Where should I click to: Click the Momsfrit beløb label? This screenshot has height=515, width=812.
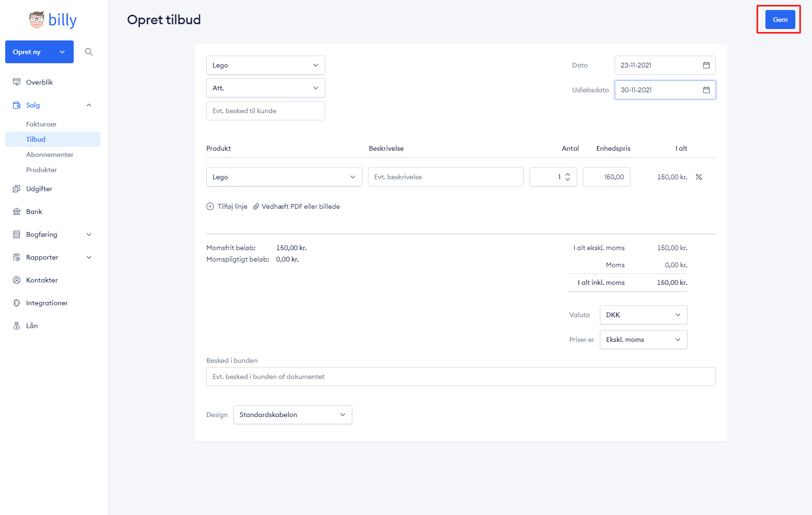tap(231, 248)
